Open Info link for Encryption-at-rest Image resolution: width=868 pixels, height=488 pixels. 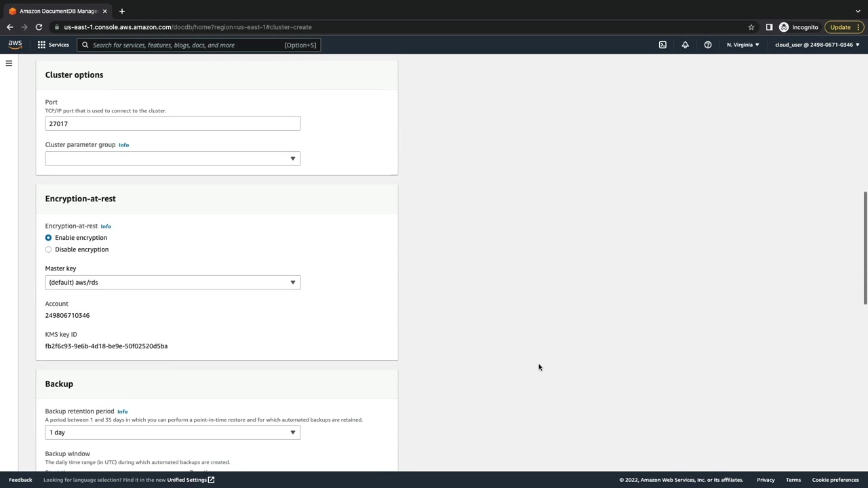click(x=106, y=226)
